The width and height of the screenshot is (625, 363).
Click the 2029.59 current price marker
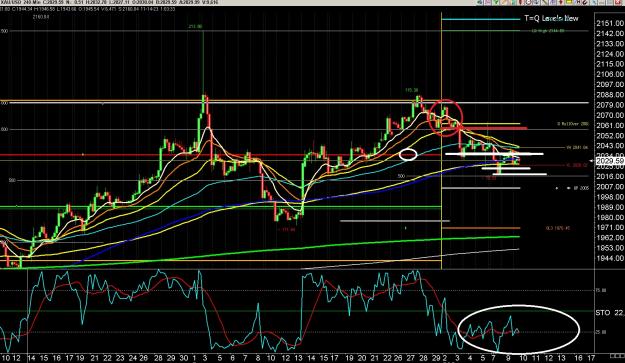pyautogui.click(x=610, y=161)
